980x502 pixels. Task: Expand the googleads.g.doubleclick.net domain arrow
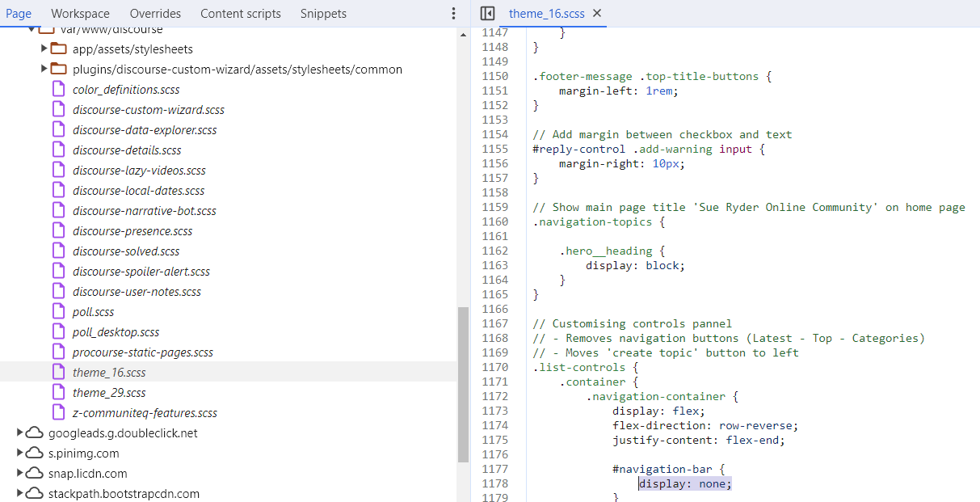pos(20,432)
